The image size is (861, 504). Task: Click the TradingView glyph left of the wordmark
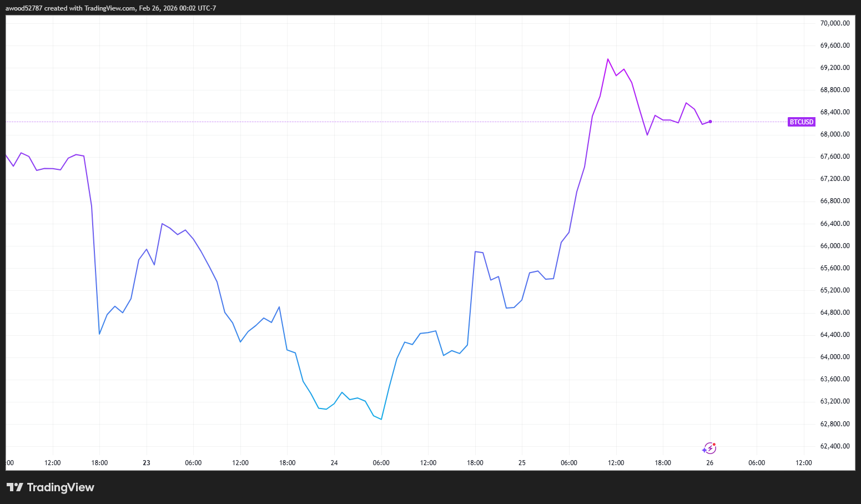16,487
